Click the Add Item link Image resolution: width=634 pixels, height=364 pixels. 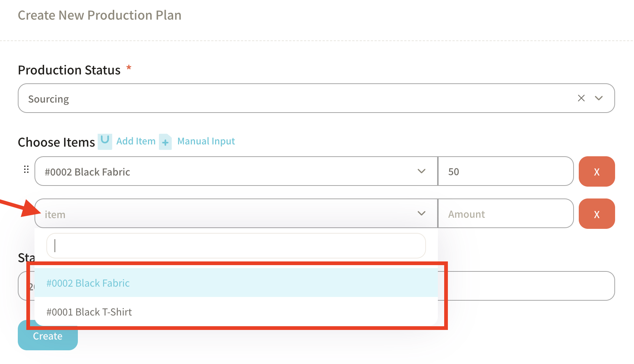click(x=136, y=141)
